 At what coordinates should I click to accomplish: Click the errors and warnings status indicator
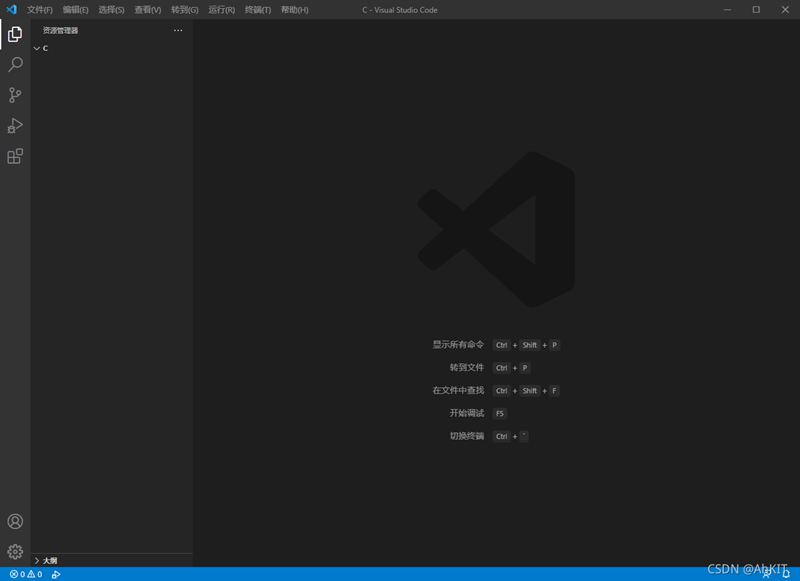pyautogui.click(x=26, y=575)
